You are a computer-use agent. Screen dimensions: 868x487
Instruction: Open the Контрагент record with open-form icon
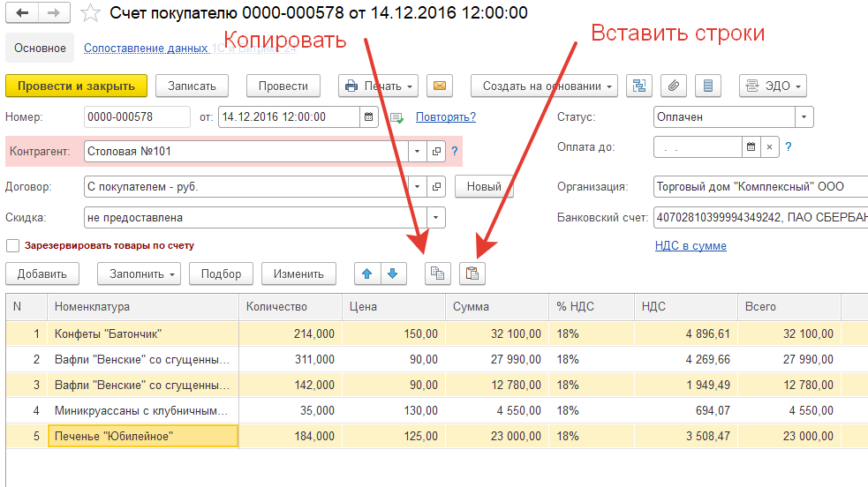[x=436, y=152]
